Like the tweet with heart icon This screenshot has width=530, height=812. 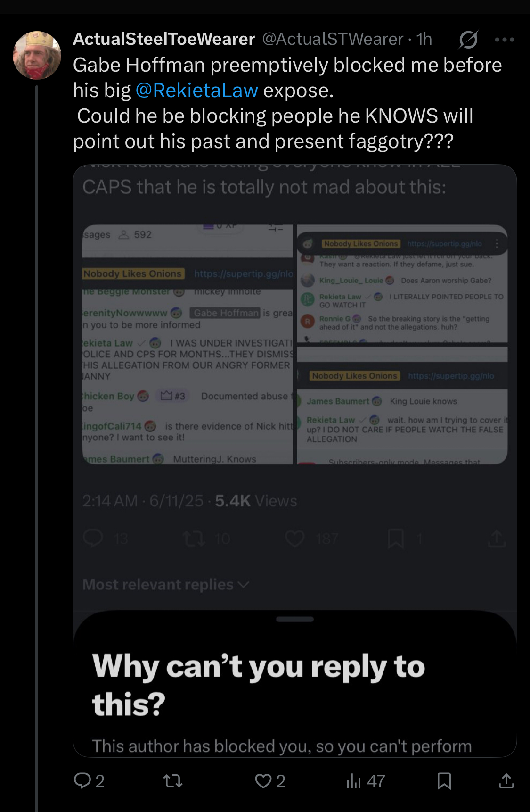click(x=270, y=781)
